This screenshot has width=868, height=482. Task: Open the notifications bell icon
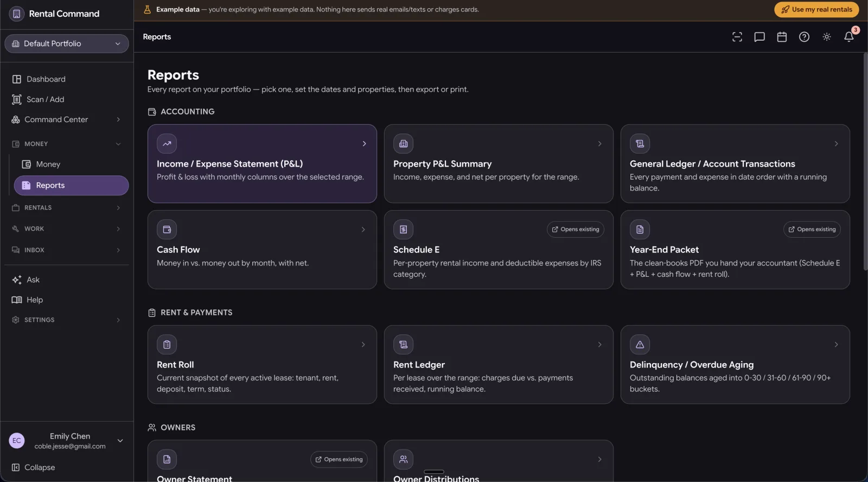849,37
